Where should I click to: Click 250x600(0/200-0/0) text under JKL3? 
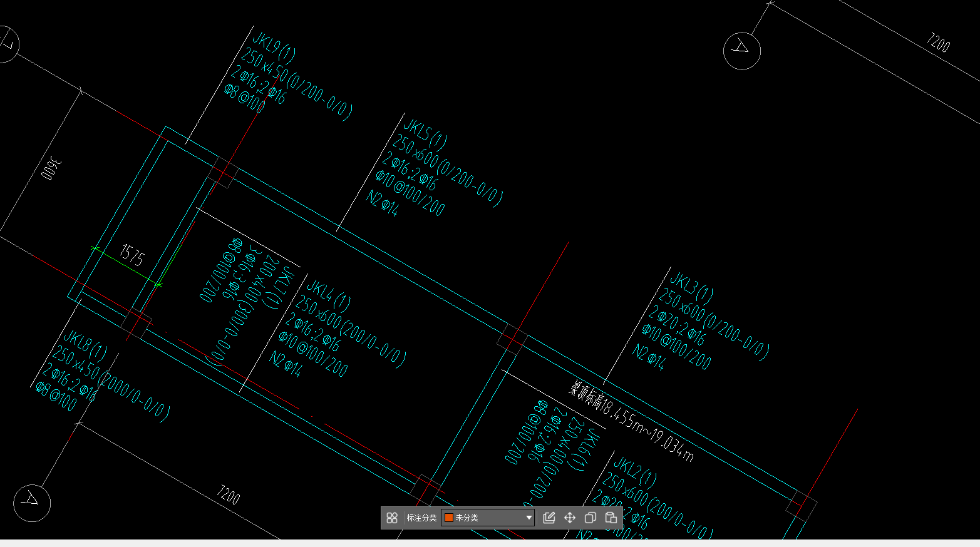(x=713, y=325)
